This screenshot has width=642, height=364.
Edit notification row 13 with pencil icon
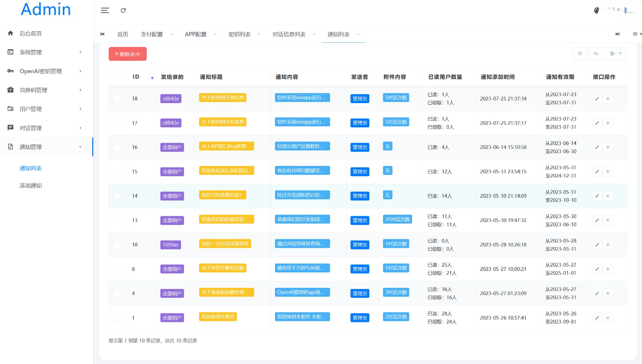pyautogui.click(x=597, y=220)
